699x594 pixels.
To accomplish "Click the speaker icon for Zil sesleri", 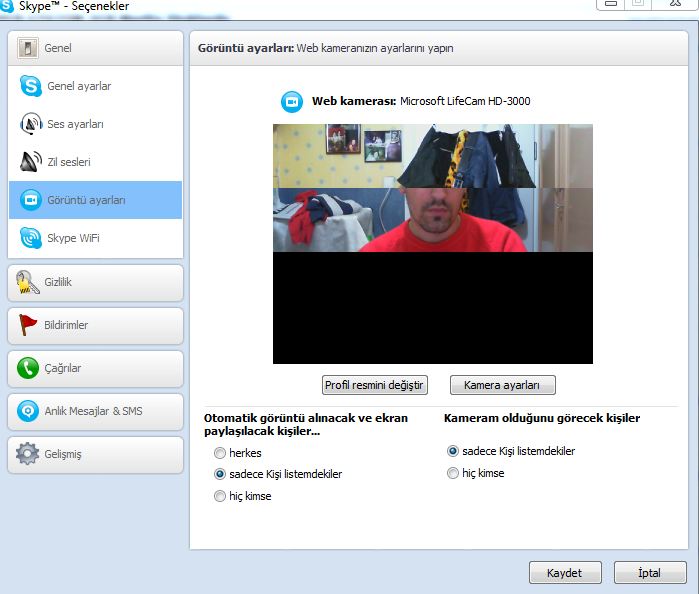I will click(x=31, y=161).
